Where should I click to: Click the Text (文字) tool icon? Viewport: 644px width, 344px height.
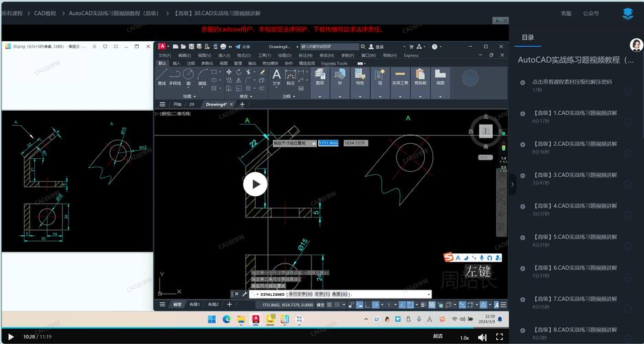(x=276, y=74)
